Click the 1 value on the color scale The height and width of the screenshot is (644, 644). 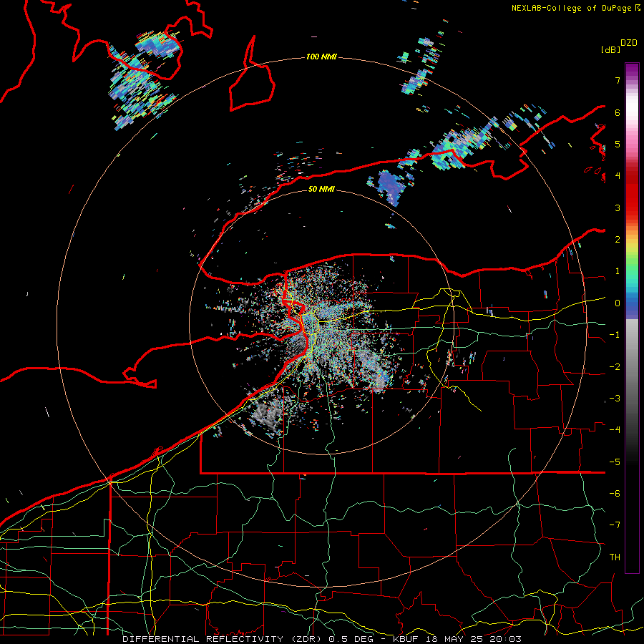618,271
